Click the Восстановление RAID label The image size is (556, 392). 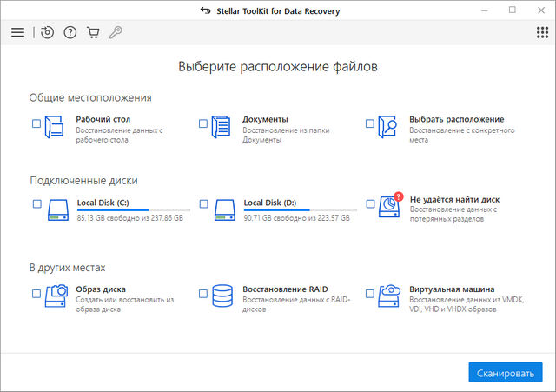point(286,289)
